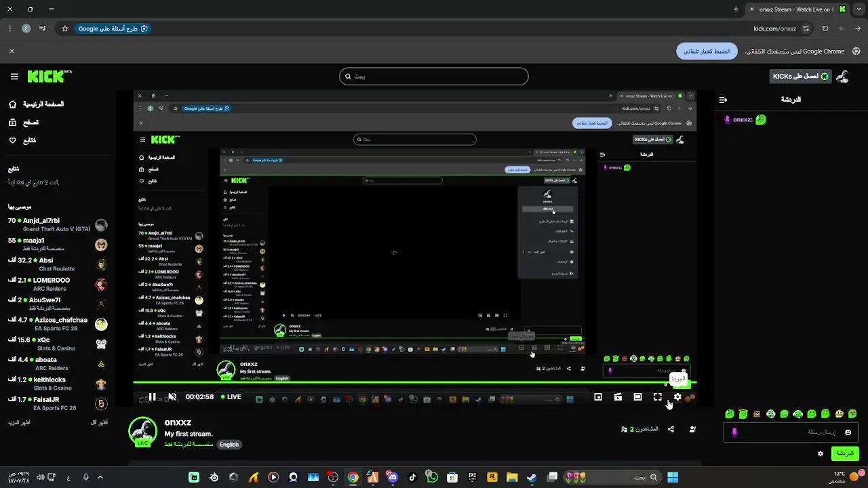Viewport: 868px width, 488px height.
Task: Click set as default browser button
Action: click(707, 52)
